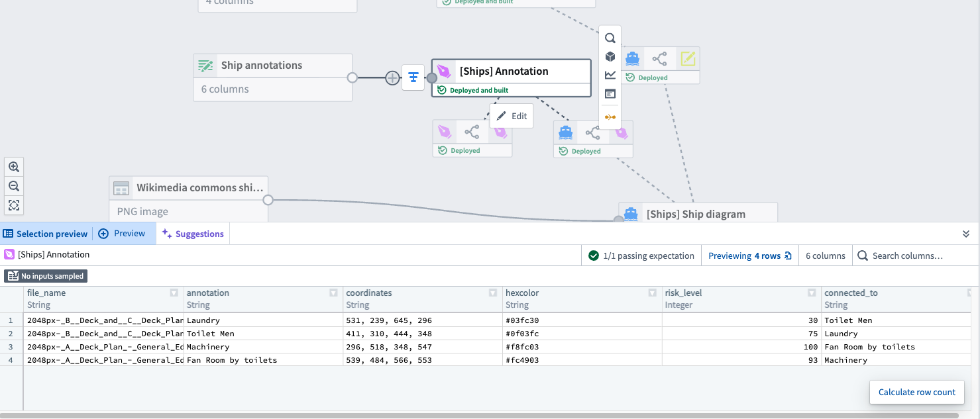The height and width of the screenshot is (419, 980).
Task: Click the report panel icon in vertical toolbar
Action: [610, 93]
